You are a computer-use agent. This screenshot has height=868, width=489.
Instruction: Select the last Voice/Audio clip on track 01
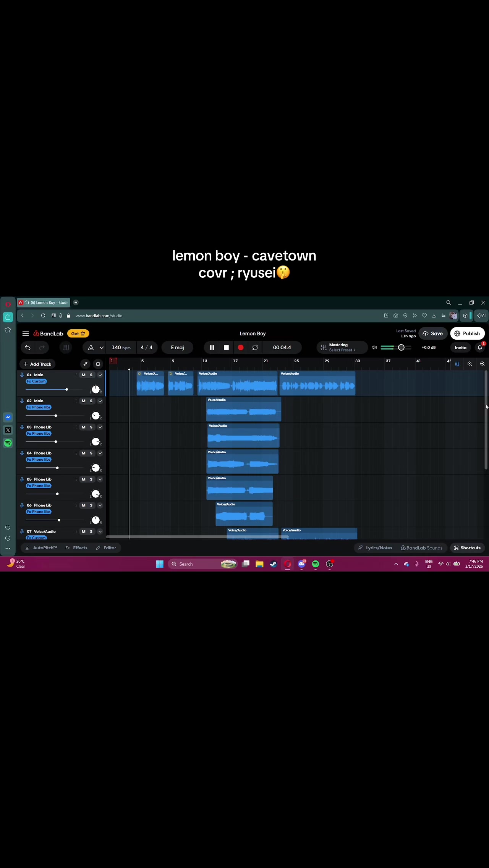[x=317, y=383]
